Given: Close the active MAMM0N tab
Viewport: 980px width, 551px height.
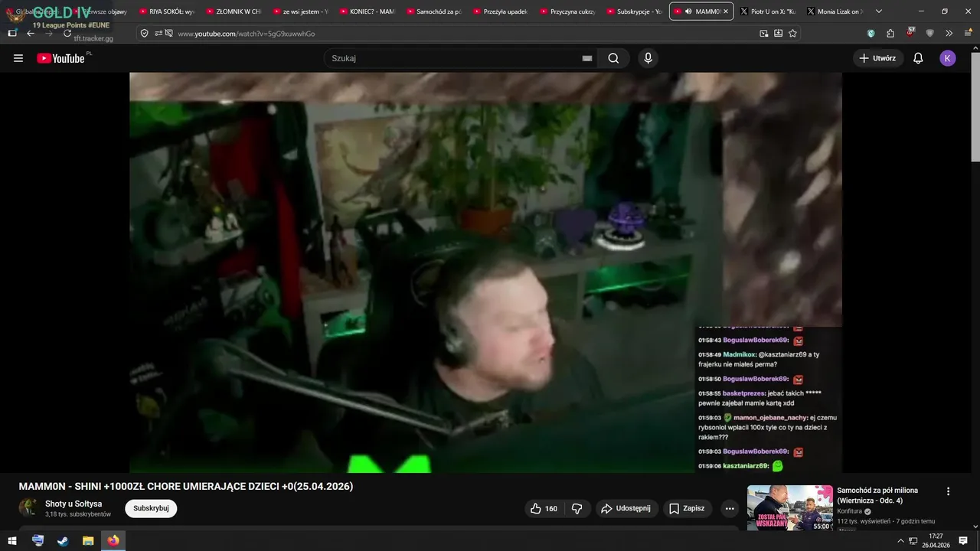Looking at the screenshot, I should (x=725, y=11).
